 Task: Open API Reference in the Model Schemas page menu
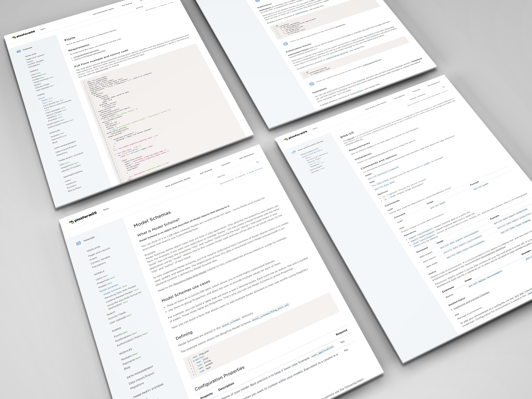(x=246, y=156)
